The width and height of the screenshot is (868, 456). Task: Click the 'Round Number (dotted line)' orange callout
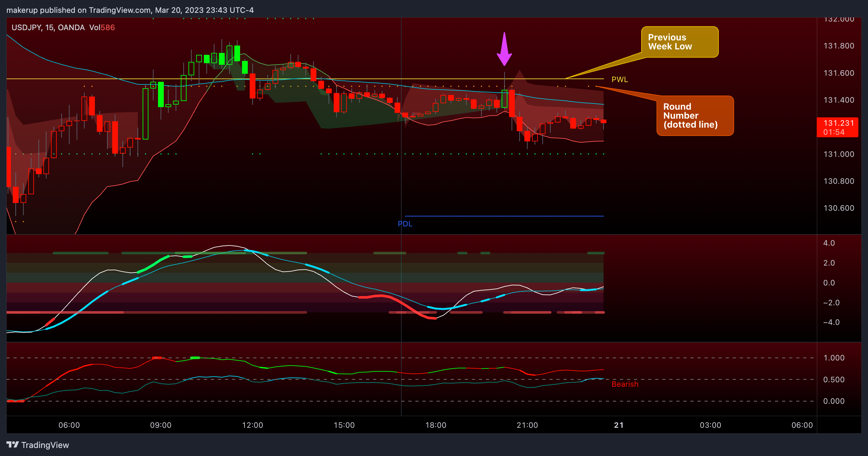[695, 115]
